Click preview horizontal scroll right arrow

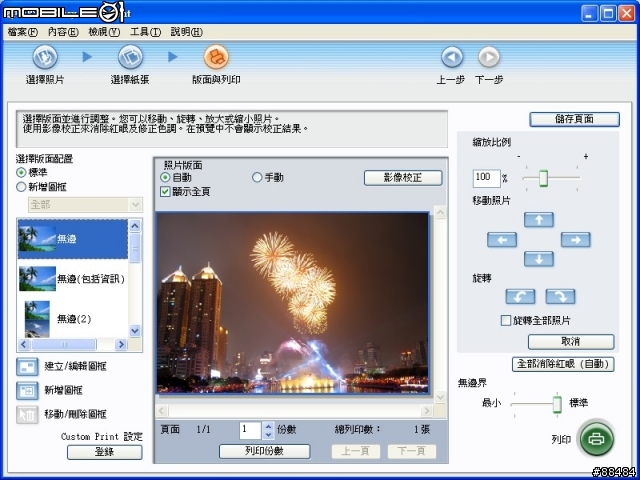tap(427, 411)
